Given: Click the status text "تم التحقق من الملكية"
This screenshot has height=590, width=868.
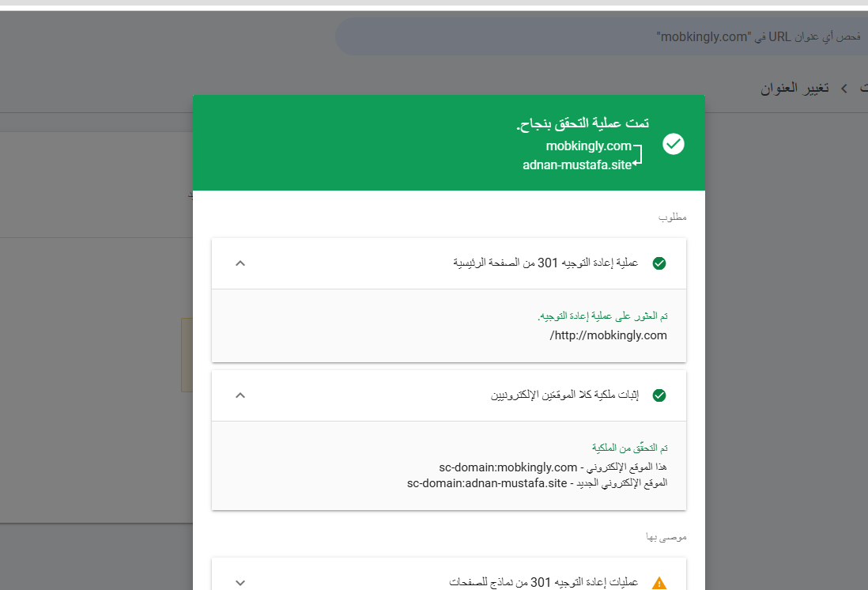Looking at the screenshot, I should click(629, 448).
